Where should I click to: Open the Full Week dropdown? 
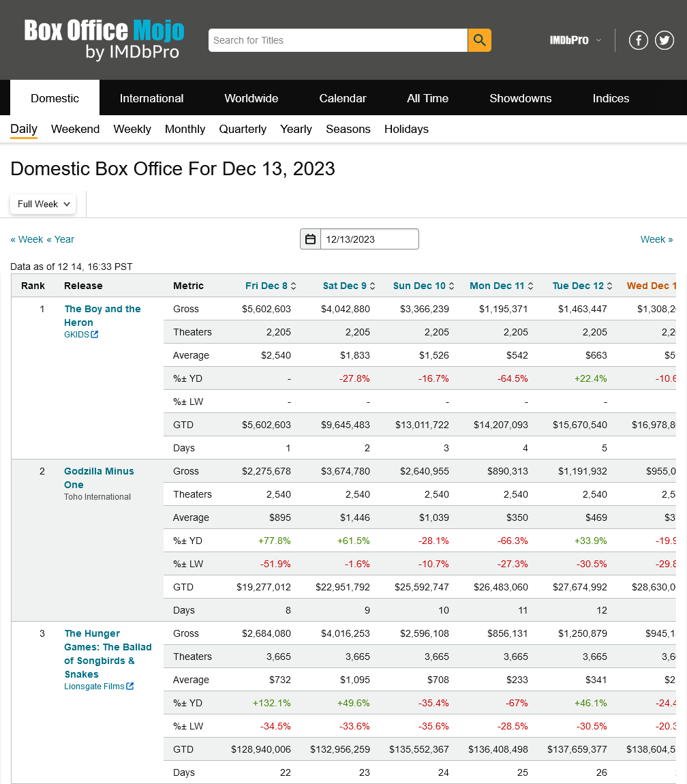point(43,204)
